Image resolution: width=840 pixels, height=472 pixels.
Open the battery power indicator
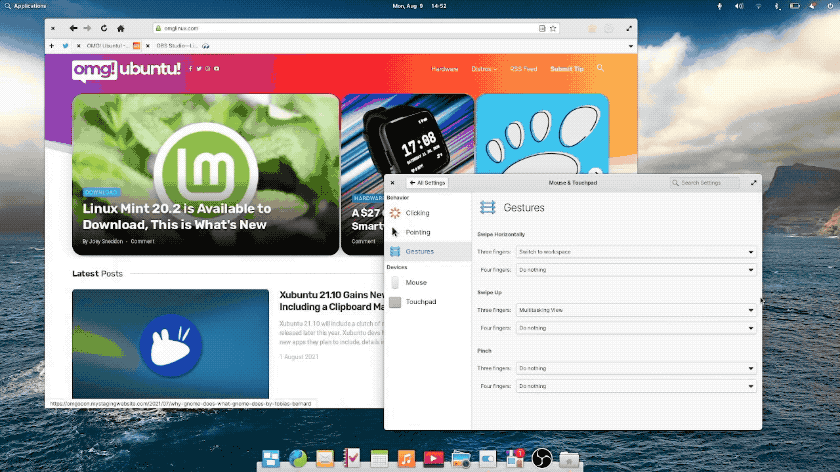(x=795, y=6)
